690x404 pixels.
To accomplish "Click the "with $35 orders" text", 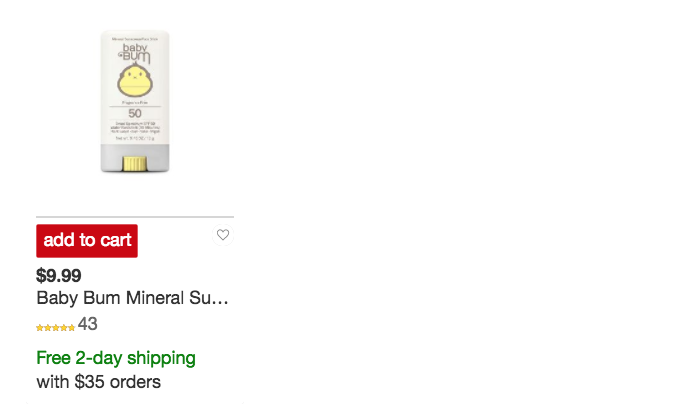I will [99, 382].
